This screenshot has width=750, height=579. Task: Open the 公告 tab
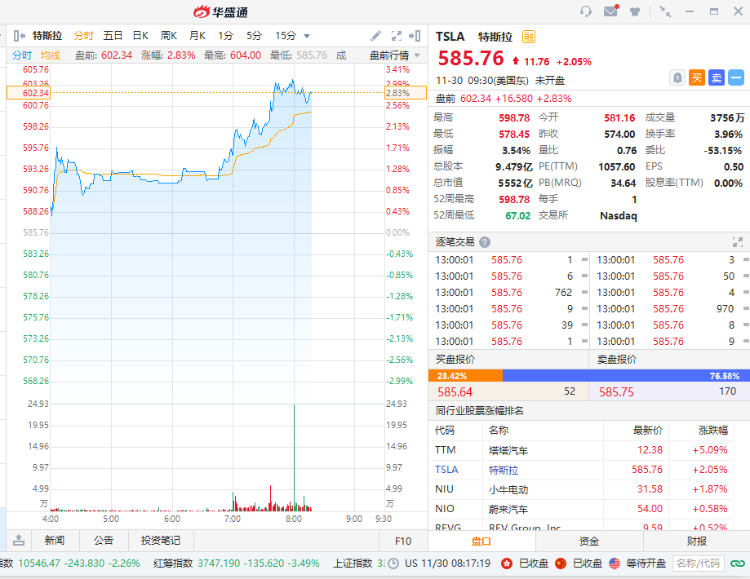104,541
